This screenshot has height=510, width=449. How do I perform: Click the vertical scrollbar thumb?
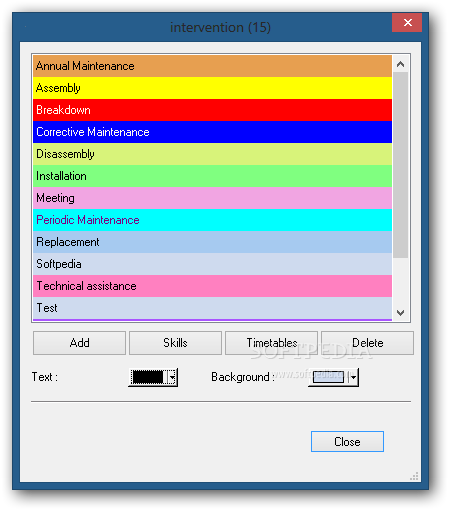pos(401,165)
